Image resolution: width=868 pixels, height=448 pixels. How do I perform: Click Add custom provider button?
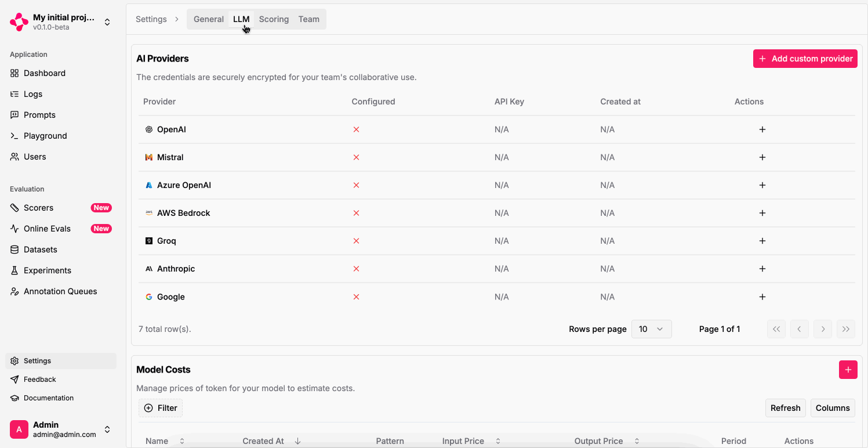pyautogui.click(x=805, y=59)
